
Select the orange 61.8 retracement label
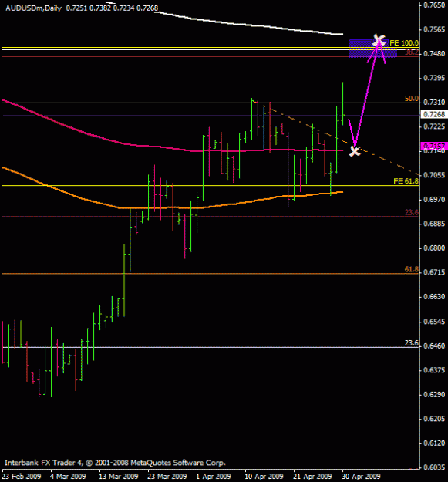pos(412,269)
